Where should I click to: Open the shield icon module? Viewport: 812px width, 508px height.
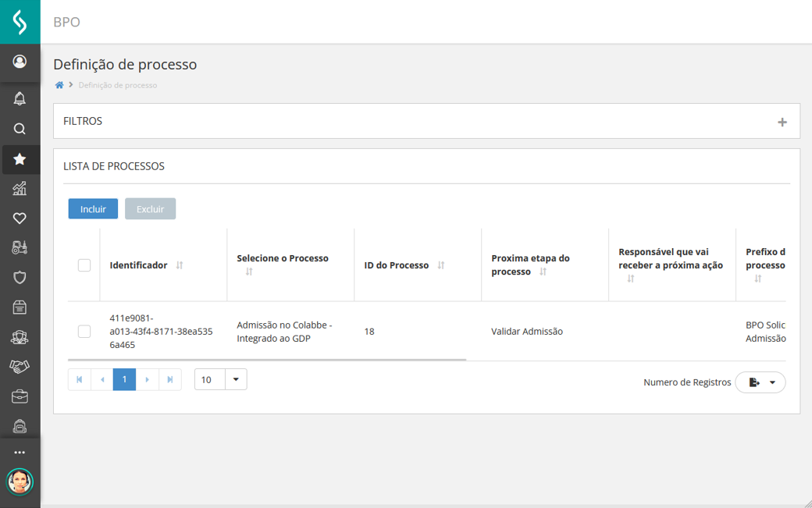(20, 278)
